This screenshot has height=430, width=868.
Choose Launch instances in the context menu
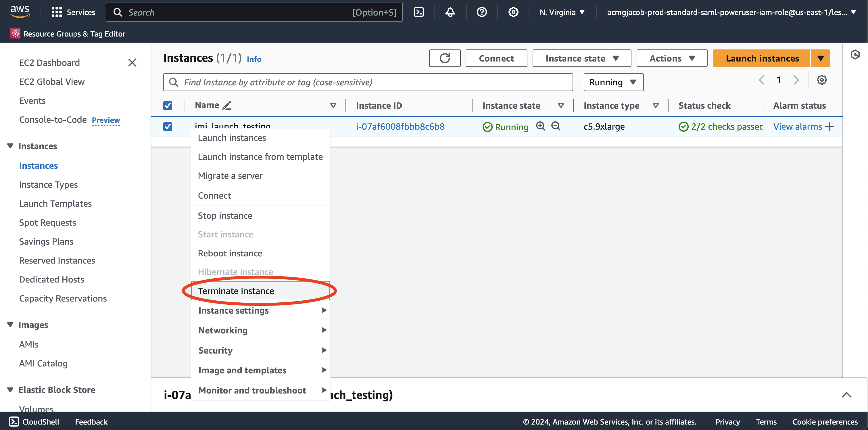tap(260, 138)
